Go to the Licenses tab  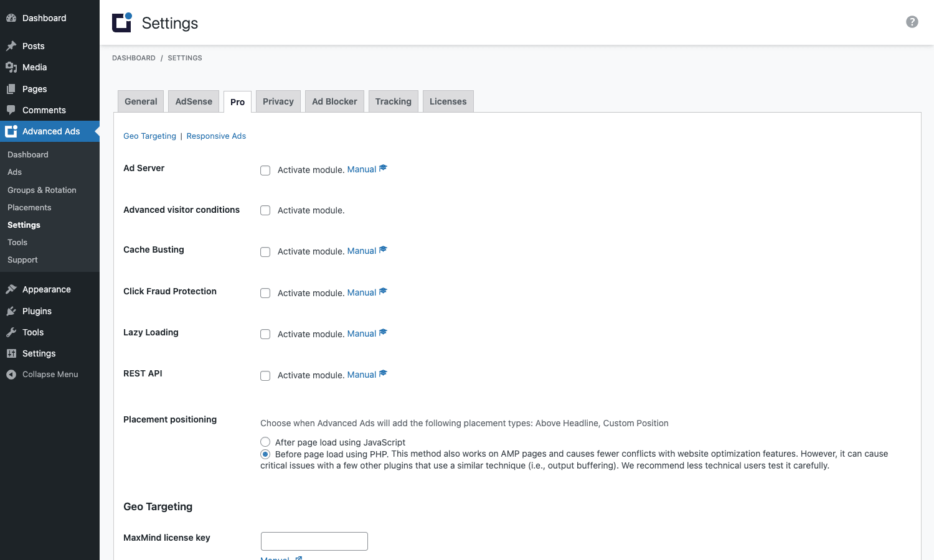tap(448, 101)
